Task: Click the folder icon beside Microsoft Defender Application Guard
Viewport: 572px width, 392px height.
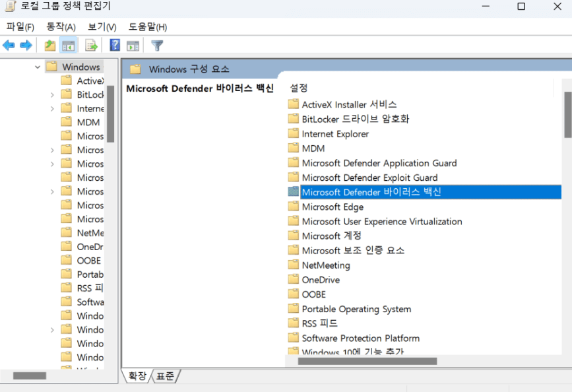Action: point(294,163)
